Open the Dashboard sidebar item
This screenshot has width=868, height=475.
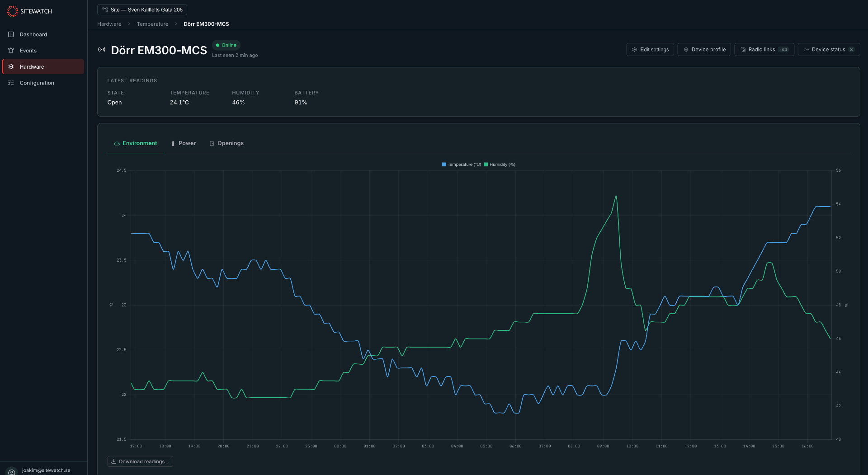coord(43,34)
